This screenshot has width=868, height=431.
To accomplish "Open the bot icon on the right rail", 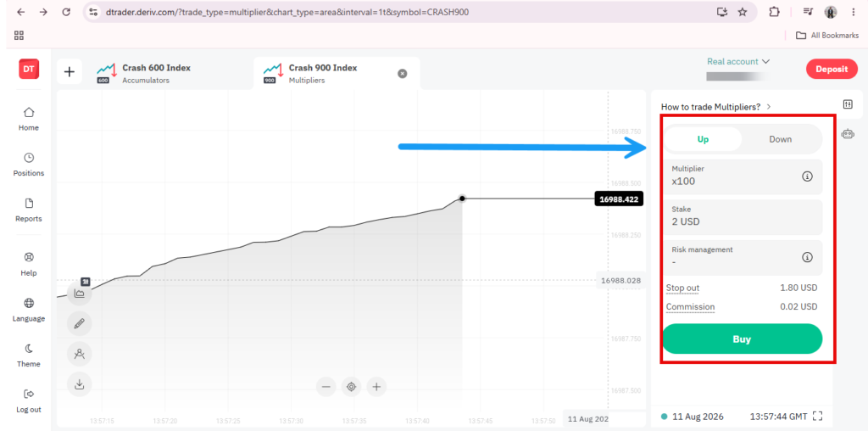I will pyautogui.click(x=848, y=133).
